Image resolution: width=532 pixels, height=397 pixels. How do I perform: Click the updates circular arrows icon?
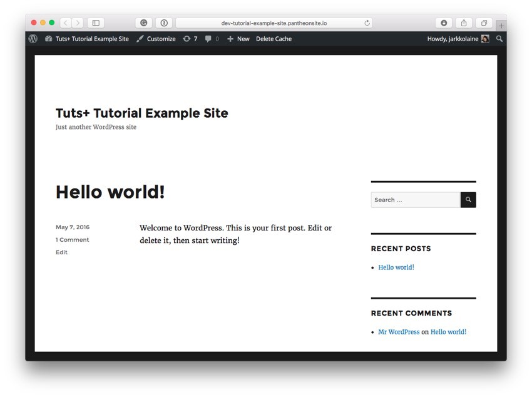click(187, 39)
